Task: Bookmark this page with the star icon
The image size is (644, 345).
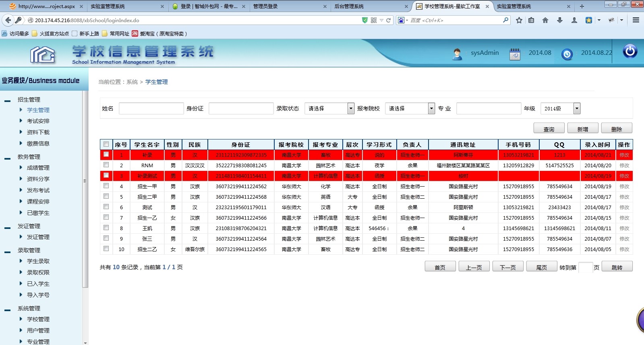Action: click(519, 20)
